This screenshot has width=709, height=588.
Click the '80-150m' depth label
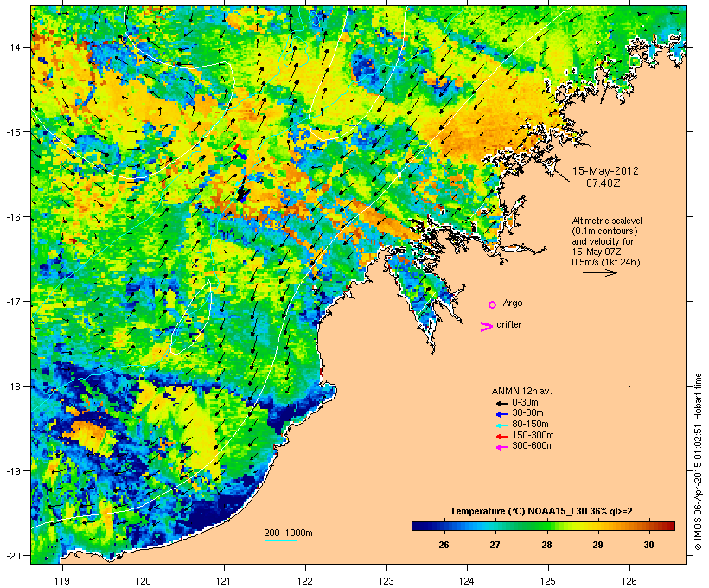(530, 425)
